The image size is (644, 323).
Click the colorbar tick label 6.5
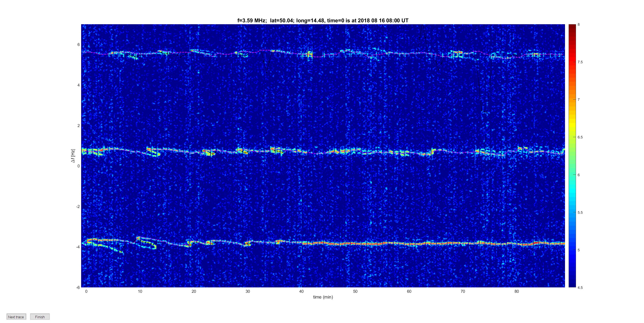pyautogui.click(x=580, y=137)
